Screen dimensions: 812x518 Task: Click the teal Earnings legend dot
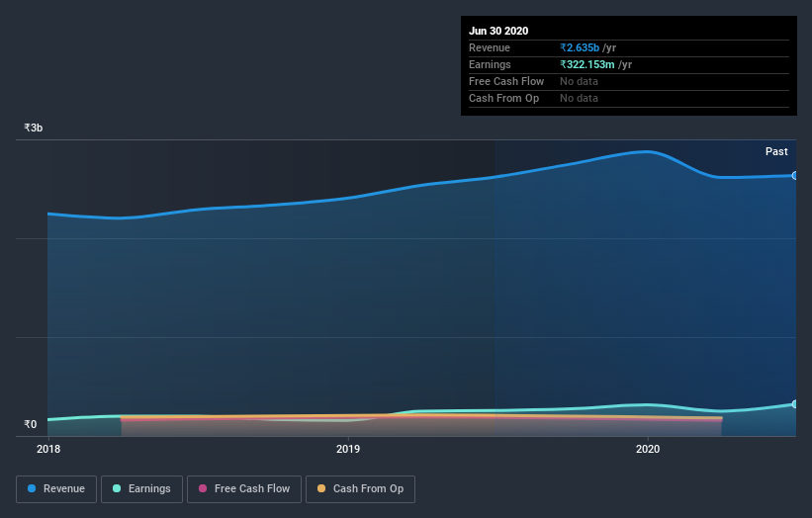(117, 488)
